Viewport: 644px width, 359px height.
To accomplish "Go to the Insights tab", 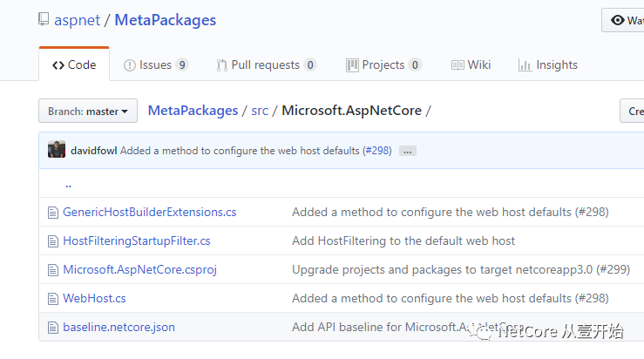I will (x=547, y=64).
